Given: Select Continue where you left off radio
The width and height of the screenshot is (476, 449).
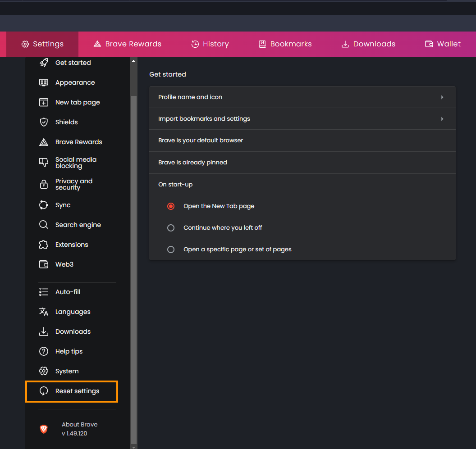Looking at the screenshot, I should 171,228.
